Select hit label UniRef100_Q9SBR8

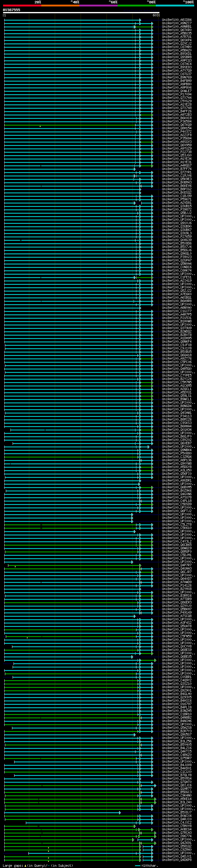(177, 57)
